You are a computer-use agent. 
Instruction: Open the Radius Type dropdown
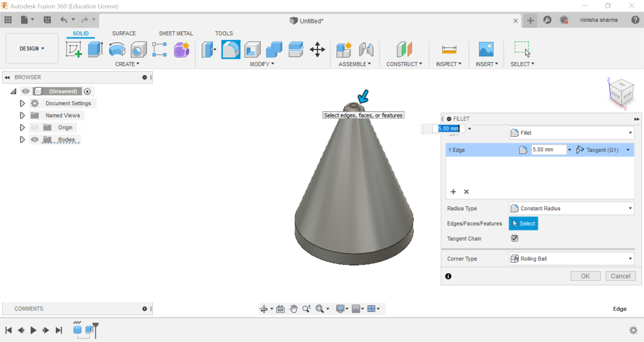[571, 208]
